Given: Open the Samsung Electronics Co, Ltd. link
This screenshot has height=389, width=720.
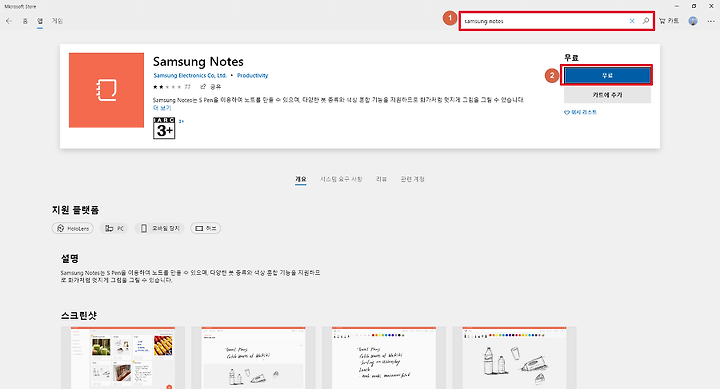Looking at the screenshot, I should pyautogui.click(x=190, y=75).
